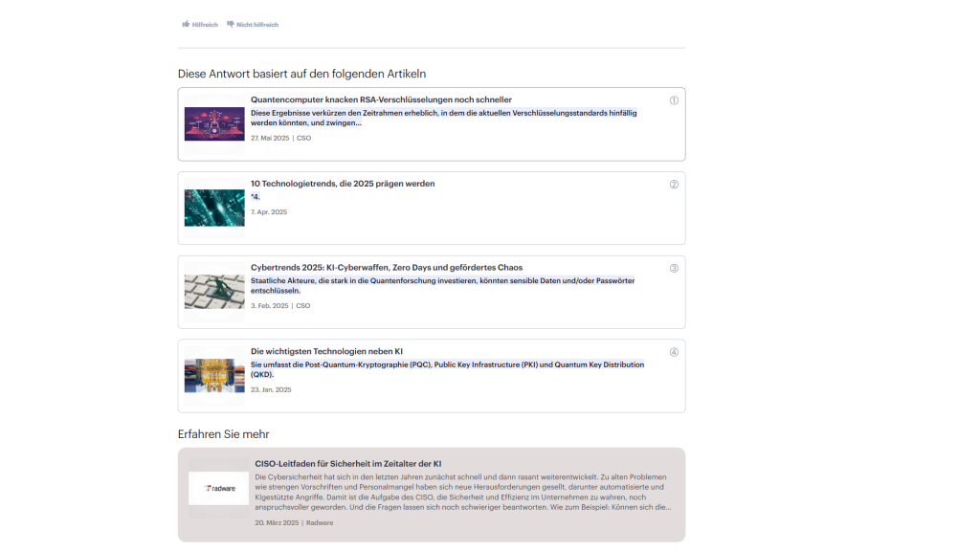Click the keyboard thumbnail on the Cybertrends article
Viewport: 980px width, 551px height.
[x=213, y=291]
